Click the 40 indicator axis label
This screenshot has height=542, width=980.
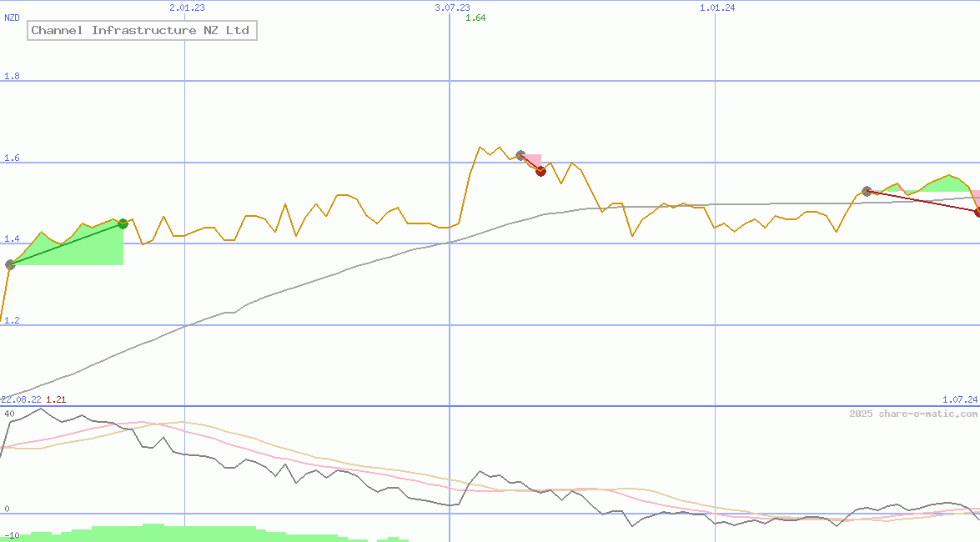pyautogui.click(x=8, y=414)
